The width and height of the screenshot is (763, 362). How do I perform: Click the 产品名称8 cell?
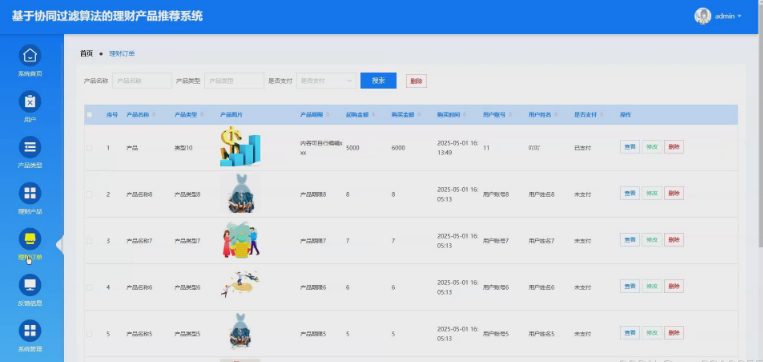click(139, 194)
